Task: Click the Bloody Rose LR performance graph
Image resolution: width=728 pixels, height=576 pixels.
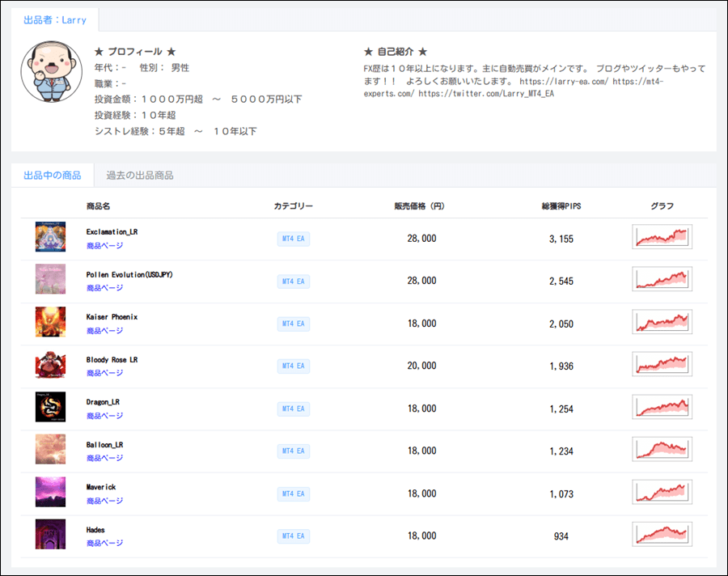Action: 662,365
